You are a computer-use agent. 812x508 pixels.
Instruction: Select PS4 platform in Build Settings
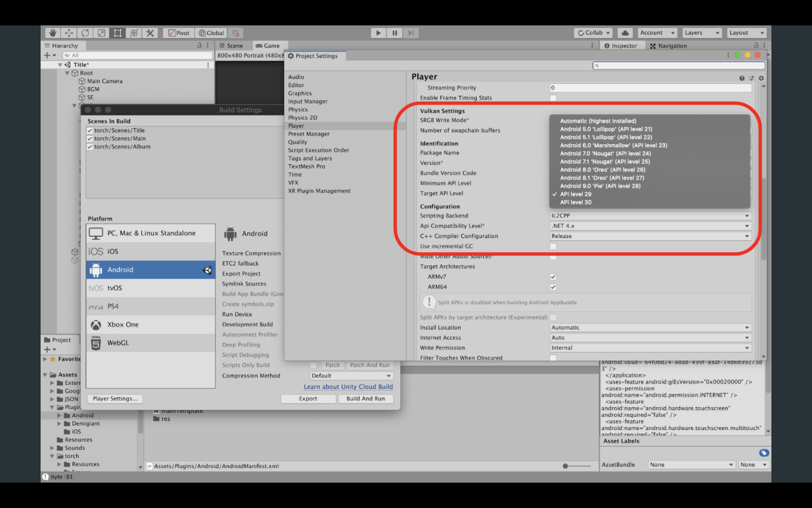point(151,306)
